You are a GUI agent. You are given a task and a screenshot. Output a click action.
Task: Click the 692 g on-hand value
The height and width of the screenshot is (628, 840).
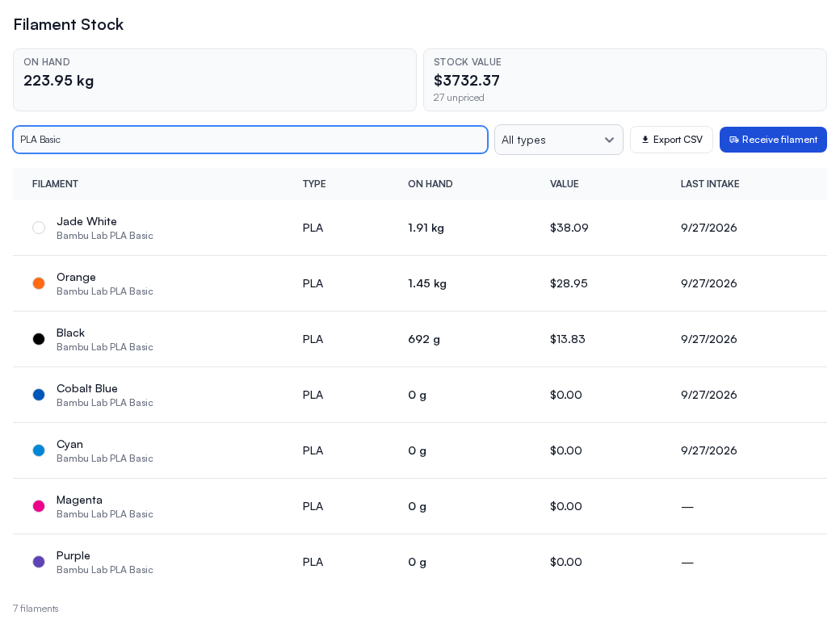tap(424, 339)
